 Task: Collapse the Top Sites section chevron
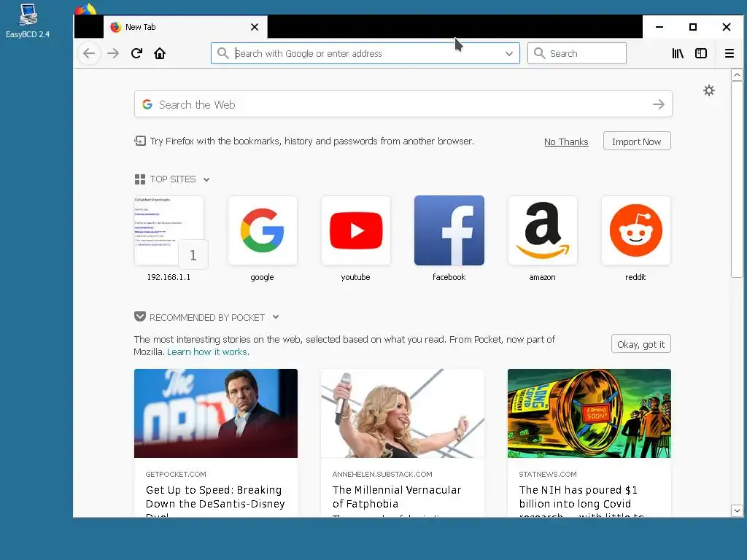click(206, 179)
